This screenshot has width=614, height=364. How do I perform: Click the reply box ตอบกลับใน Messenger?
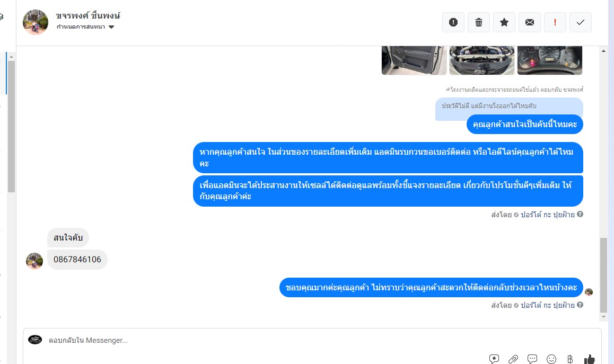tap(312, 340)
